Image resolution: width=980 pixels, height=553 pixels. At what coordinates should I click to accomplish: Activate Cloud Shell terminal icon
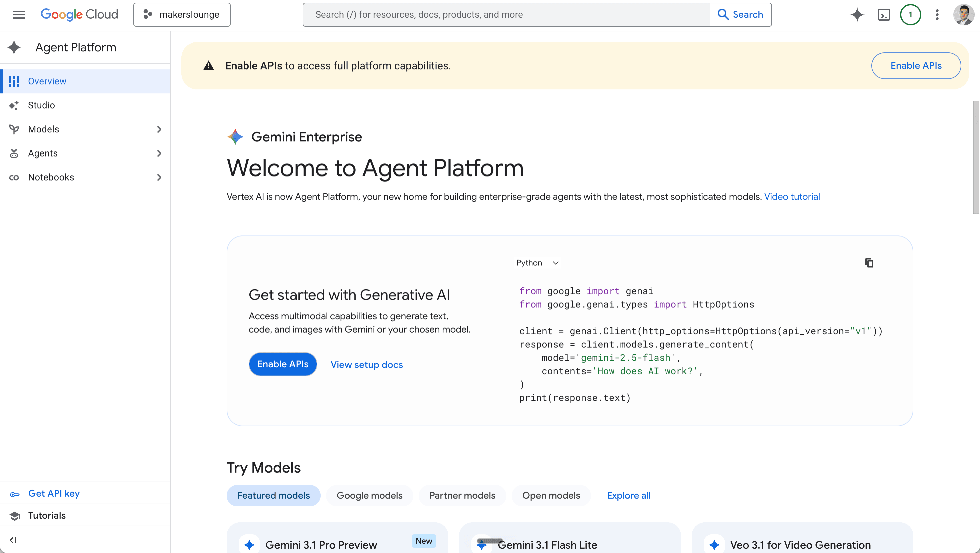tap(884, 14)
